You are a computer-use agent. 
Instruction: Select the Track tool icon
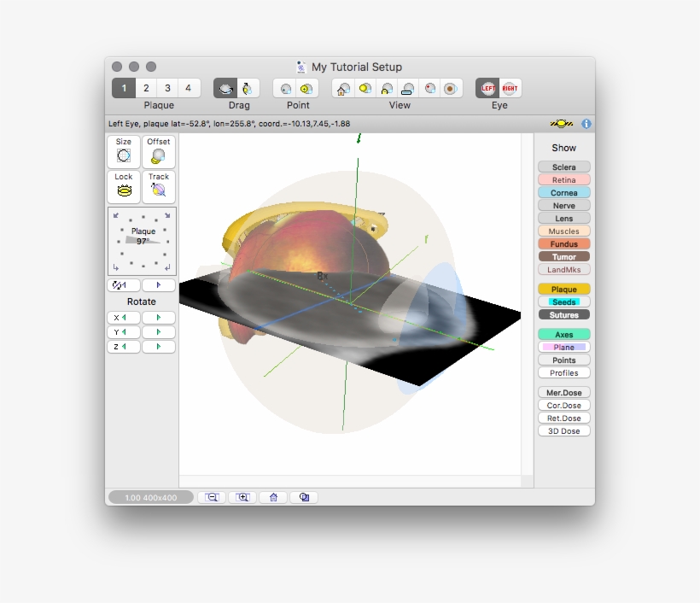[158, 187]
